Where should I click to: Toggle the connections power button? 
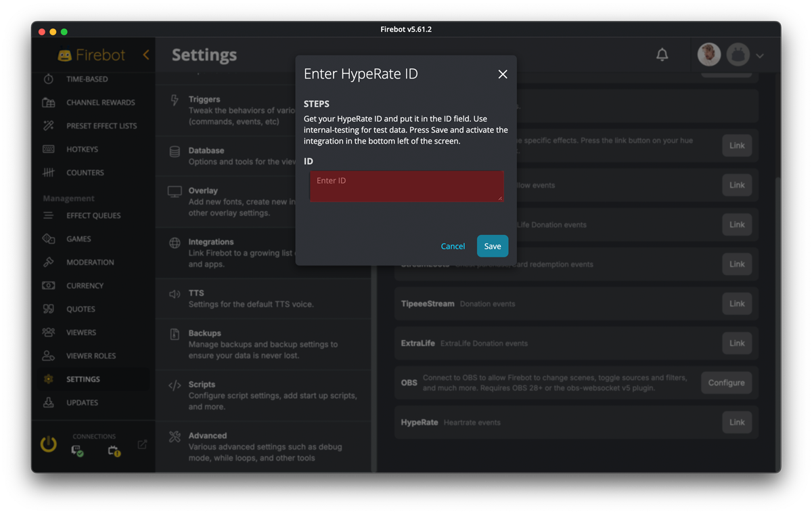pos(49,444)
